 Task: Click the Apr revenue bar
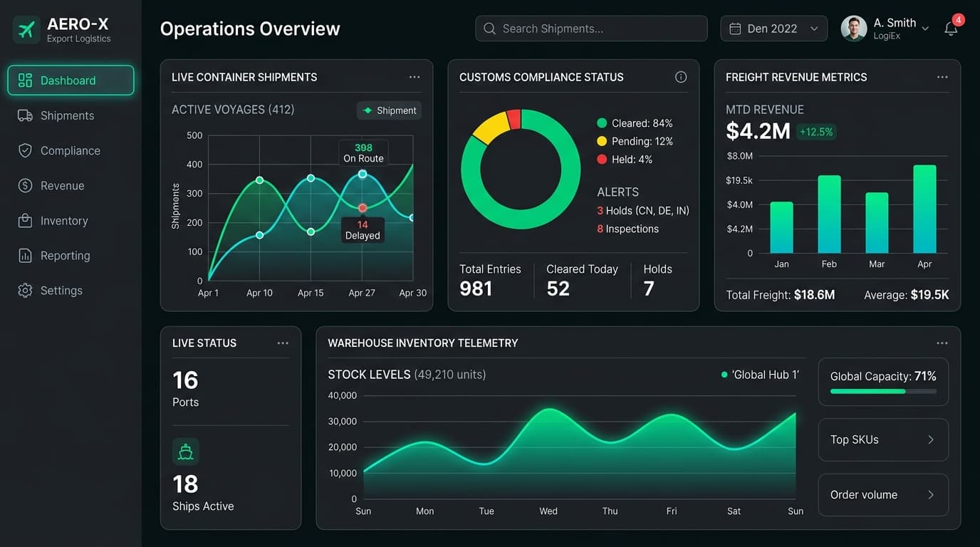click(x=924, y=209)
